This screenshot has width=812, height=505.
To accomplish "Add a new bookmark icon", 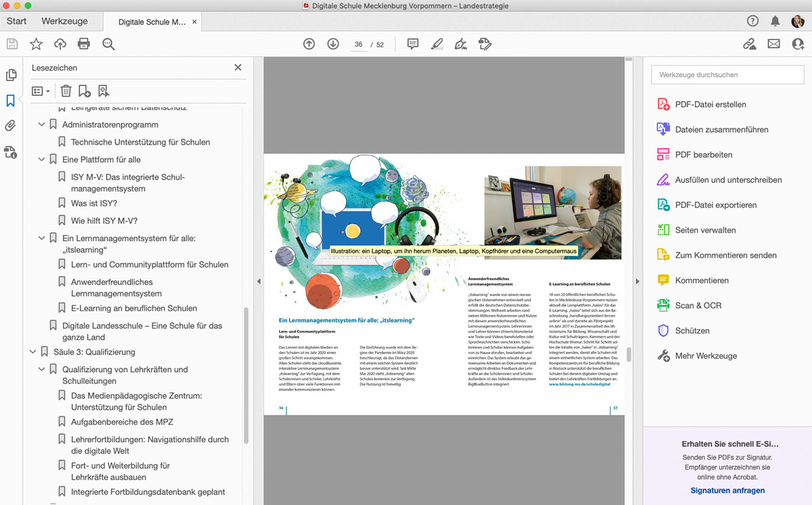I will [x=85, y=91].
